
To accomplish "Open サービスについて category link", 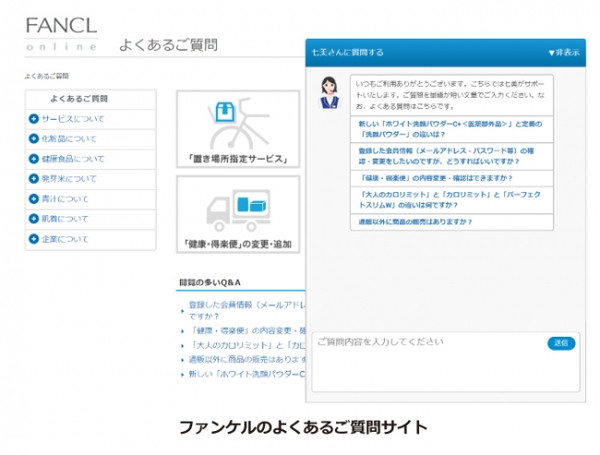I will [x=73, y=119].
